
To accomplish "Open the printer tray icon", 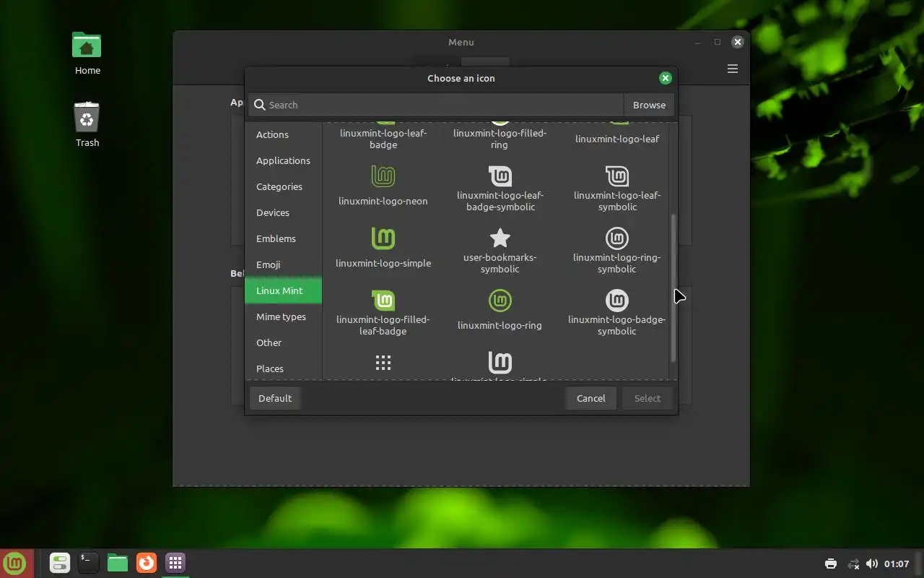I will pyautogui.click(x=830, y=564).
